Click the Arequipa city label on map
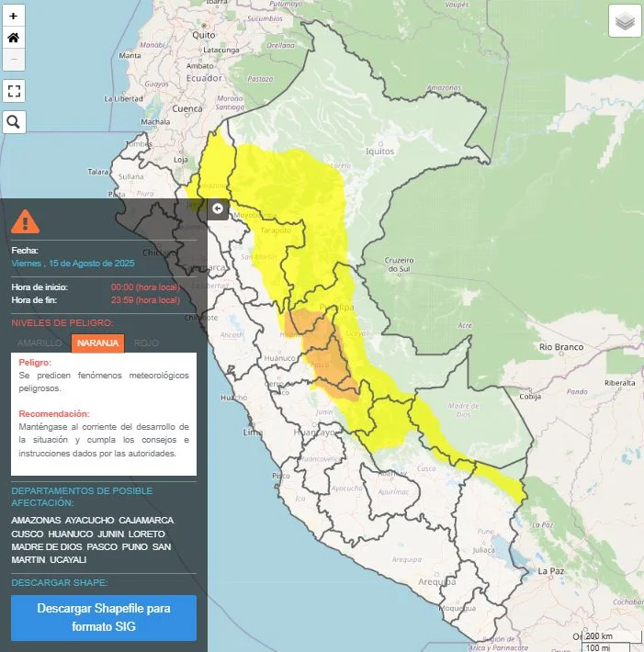The image size is (644, 652). coord(436,581)
